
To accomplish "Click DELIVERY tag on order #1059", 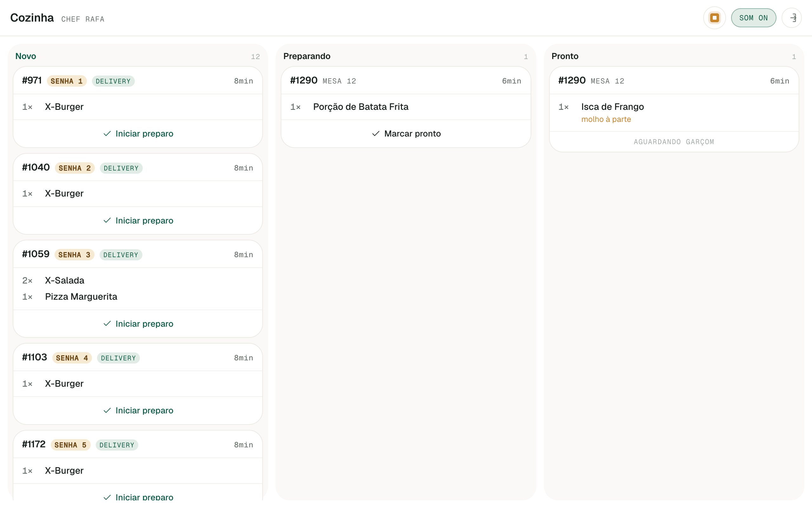I will click(121, 255).
